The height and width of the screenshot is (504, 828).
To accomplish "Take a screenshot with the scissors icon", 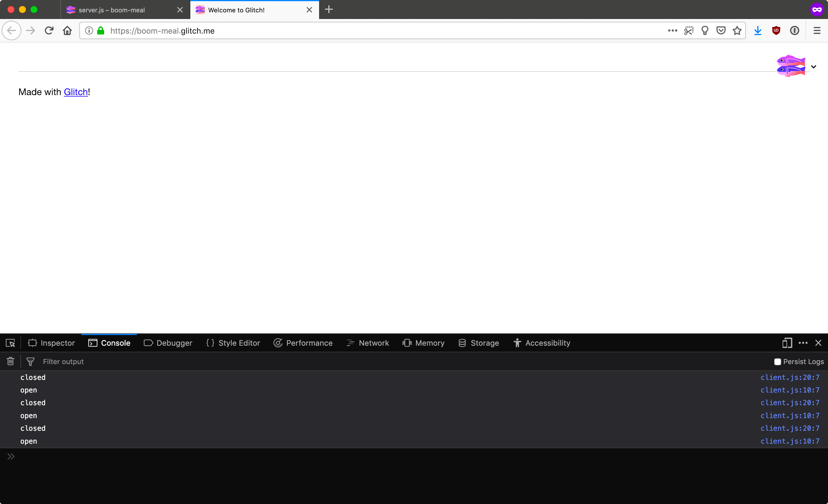I will (x=689, y=30).
